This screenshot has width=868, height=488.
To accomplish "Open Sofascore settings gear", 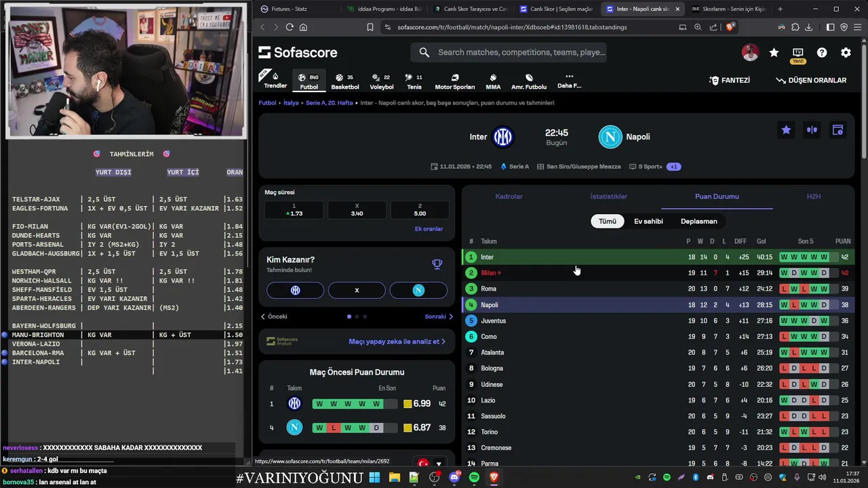I will click(x=846, y=52).
